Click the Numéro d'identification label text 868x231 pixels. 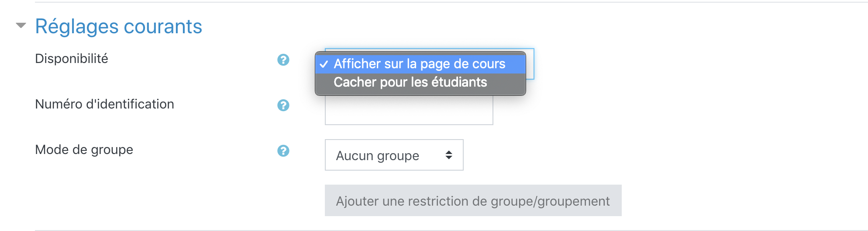tap(104, 104)
